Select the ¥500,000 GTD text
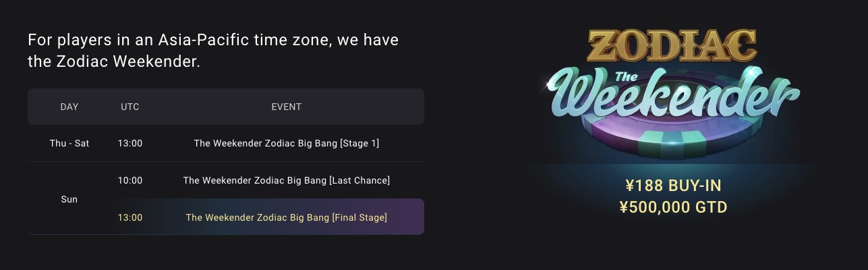Screen dimensions: 868x270 click(673, 207)
